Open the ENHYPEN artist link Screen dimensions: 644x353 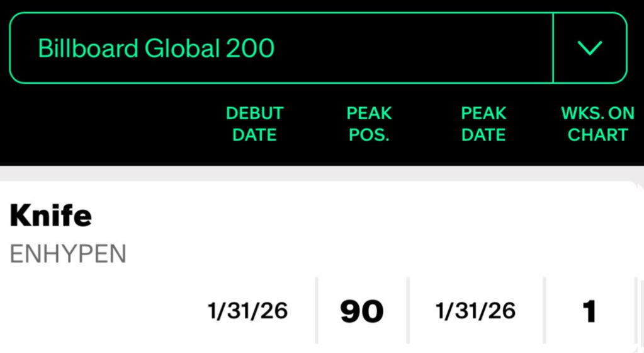68,253
